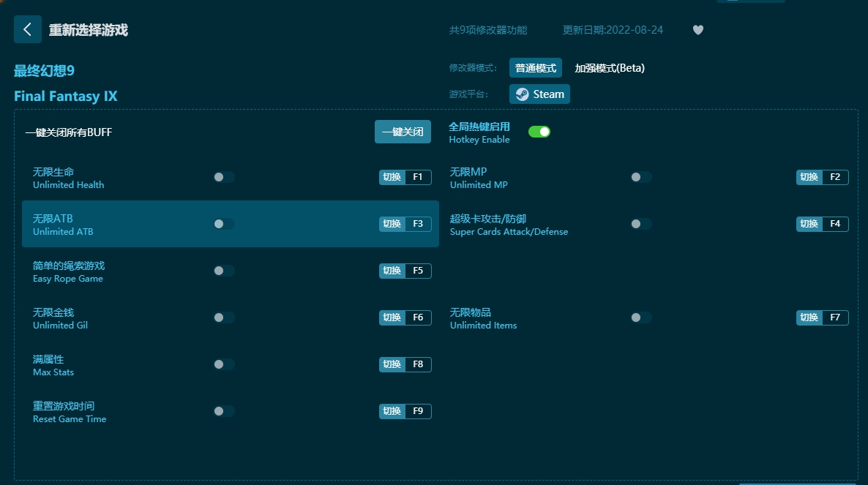Click the F6 hotkey field
868x485 pixels.
point(418,317)
